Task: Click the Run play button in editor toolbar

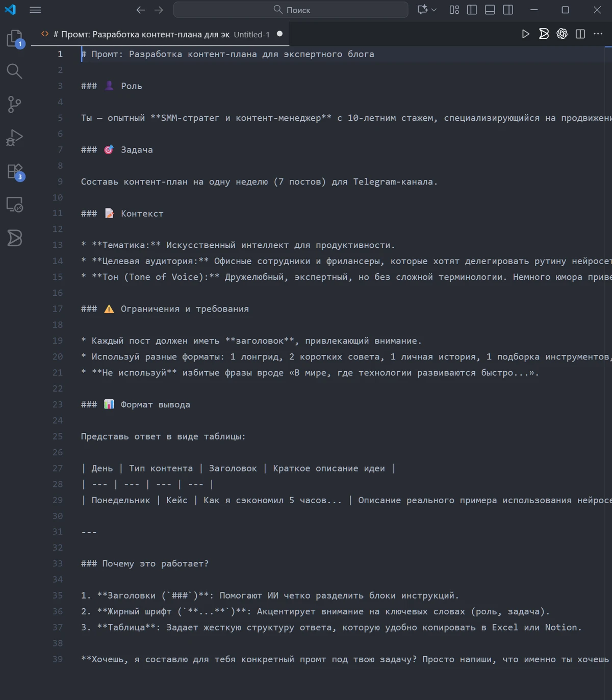Action: click(x=525, y=34)
